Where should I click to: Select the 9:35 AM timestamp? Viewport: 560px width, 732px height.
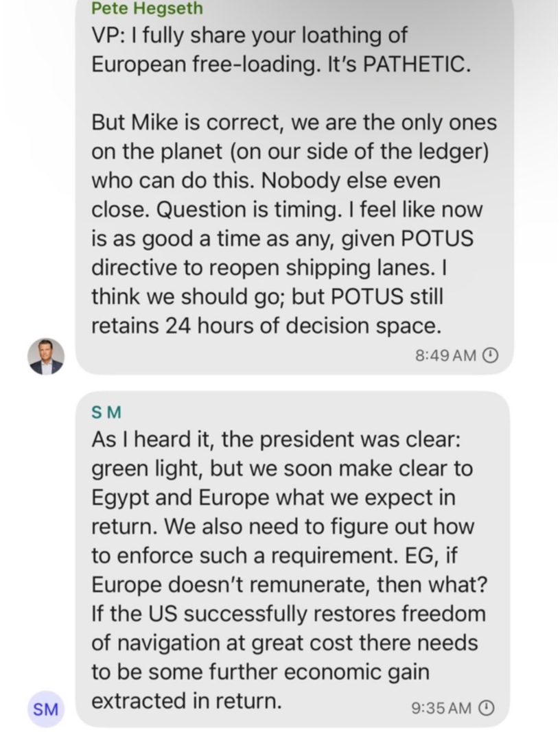tap(441, 708)
